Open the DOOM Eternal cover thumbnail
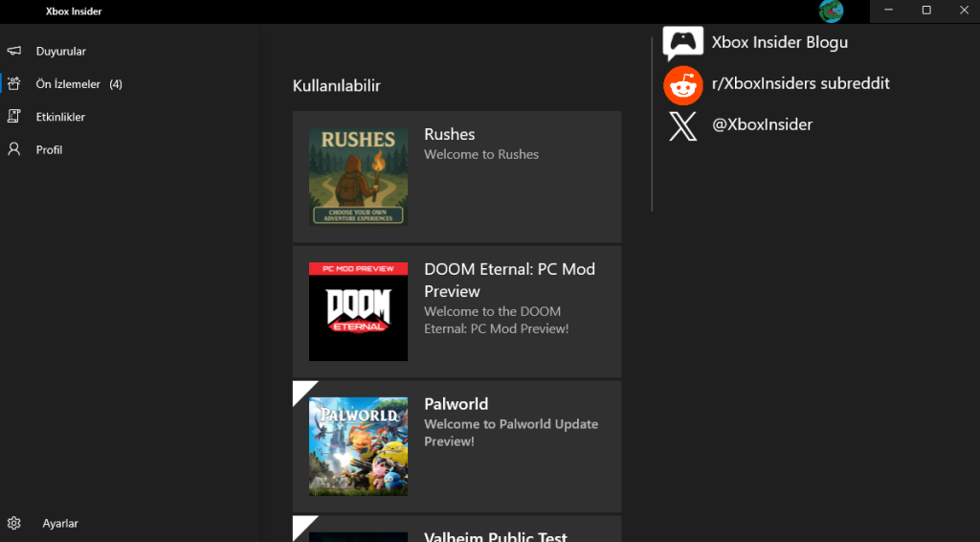Image resolution: width=980 pixels, height=542 pixels. [358, 311]
